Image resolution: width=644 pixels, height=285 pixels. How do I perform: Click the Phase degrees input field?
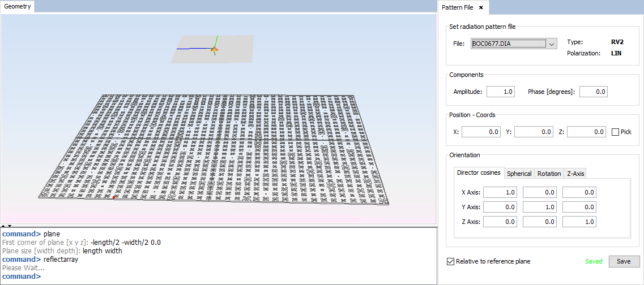pos(593,92)
